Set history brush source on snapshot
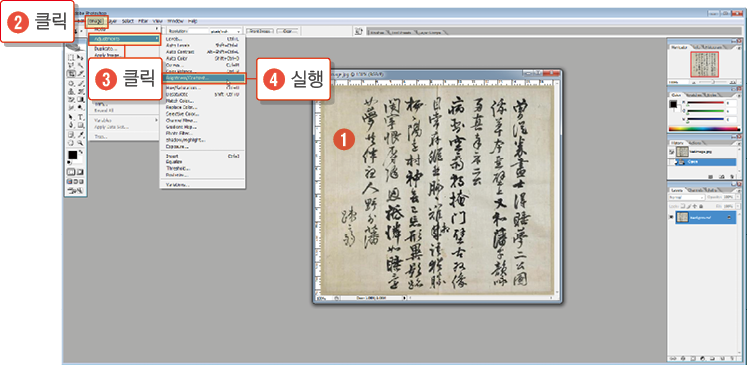The height and width of the screenshot is (365, 747). [672, 151]
